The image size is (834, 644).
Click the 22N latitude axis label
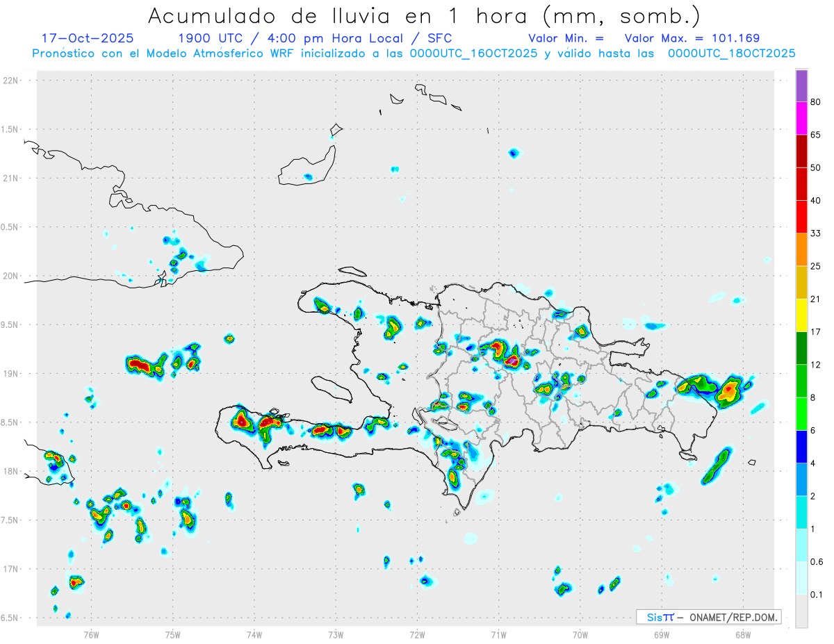pyautogui.click(x=11, y=81)
